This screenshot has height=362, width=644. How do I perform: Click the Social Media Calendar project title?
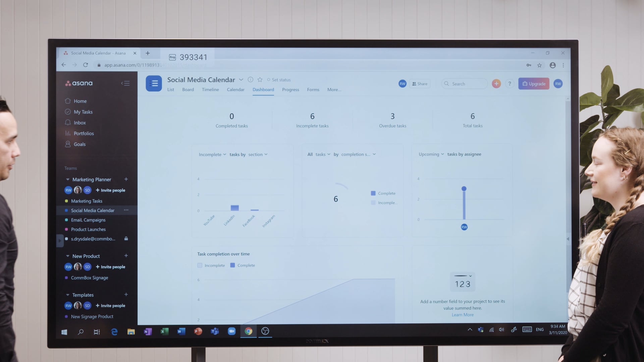(x=201, y=79)
